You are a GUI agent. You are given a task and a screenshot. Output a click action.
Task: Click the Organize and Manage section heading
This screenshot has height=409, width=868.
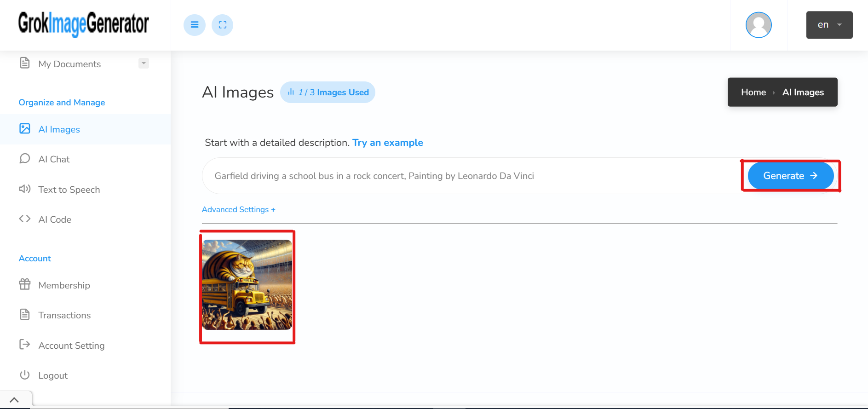click(62, 103)
